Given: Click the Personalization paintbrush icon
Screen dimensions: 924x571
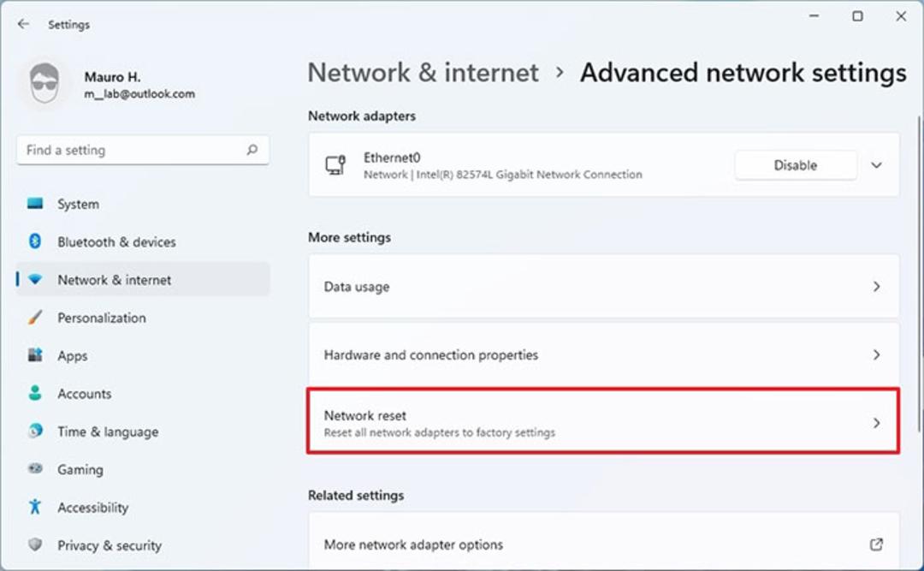Looking at the screenshot, I should 35,318.
